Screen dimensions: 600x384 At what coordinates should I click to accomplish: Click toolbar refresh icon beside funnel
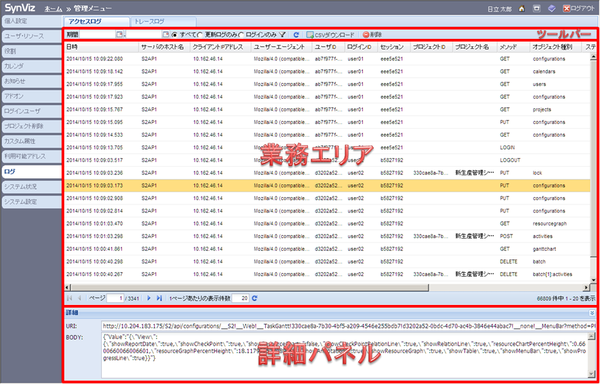click(296, 35)
